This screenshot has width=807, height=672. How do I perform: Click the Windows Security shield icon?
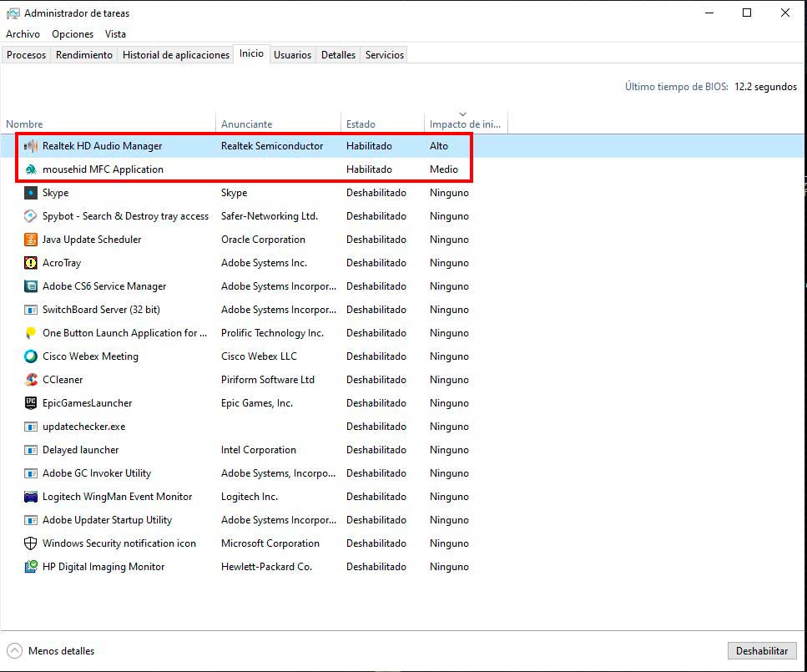pyautogui.click(x=31, y=543)
